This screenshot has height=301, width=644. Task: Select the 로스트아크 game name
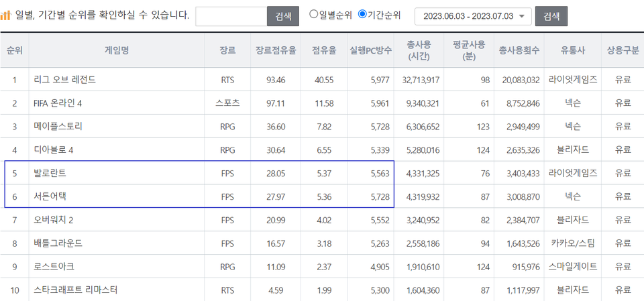[x=54, y=267]
